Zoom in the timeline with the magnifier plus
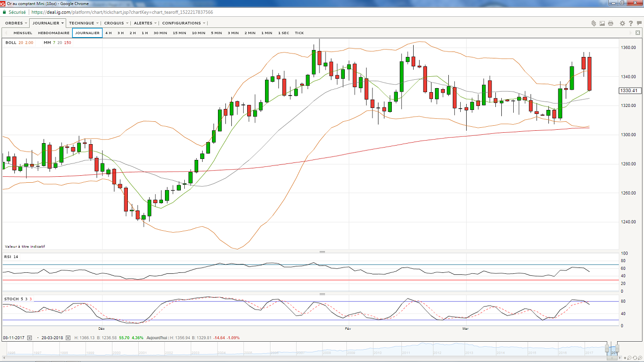The image size is (644, 362). [x=640, y=358]
